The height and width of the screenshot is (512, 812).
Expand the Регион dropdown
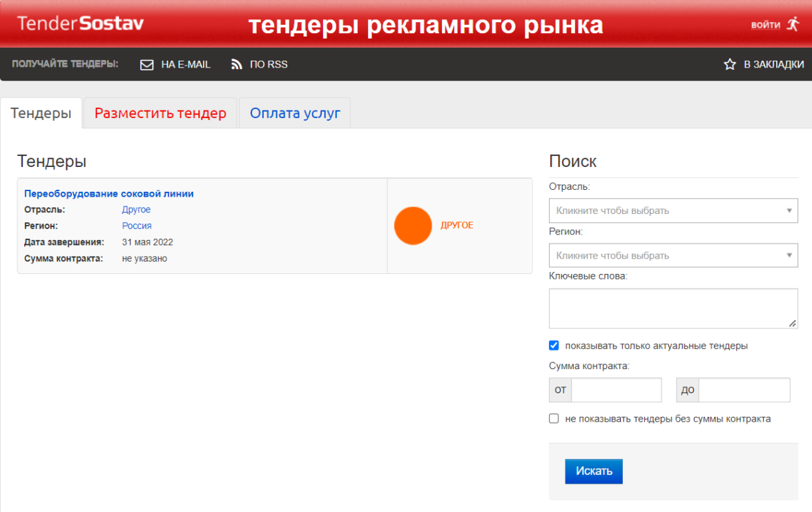[x=673, y=255]
